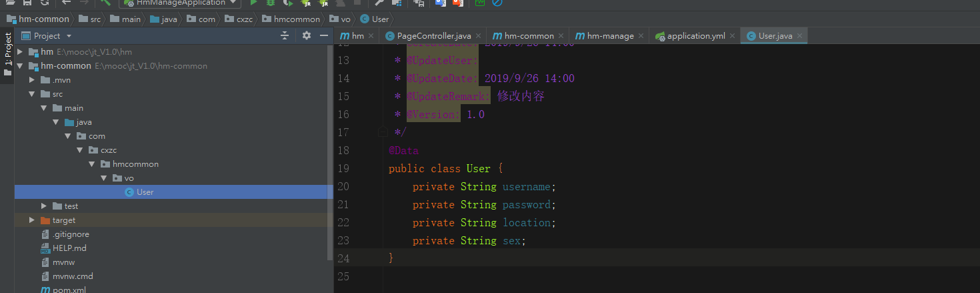Expand the test folder arrow

click(43, 206)
